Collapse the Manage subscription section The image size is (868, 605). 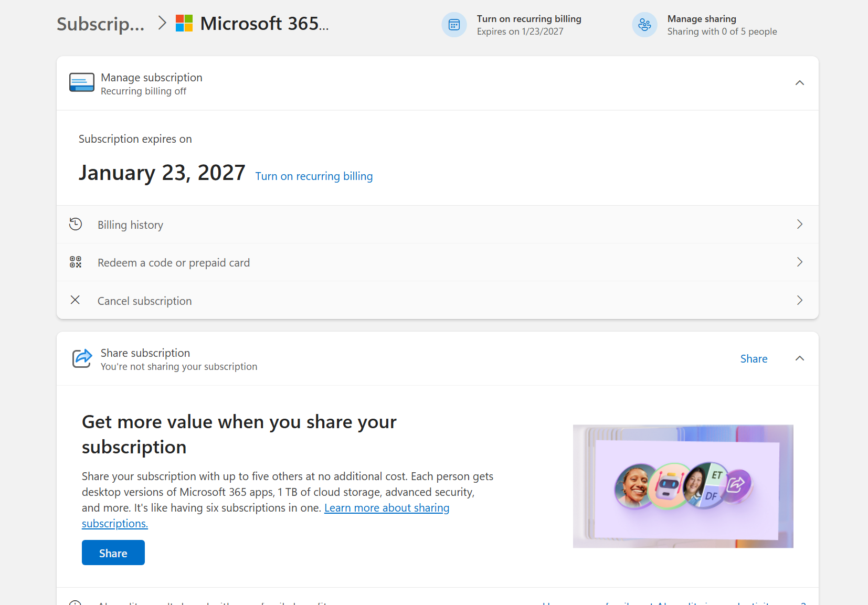799,83
